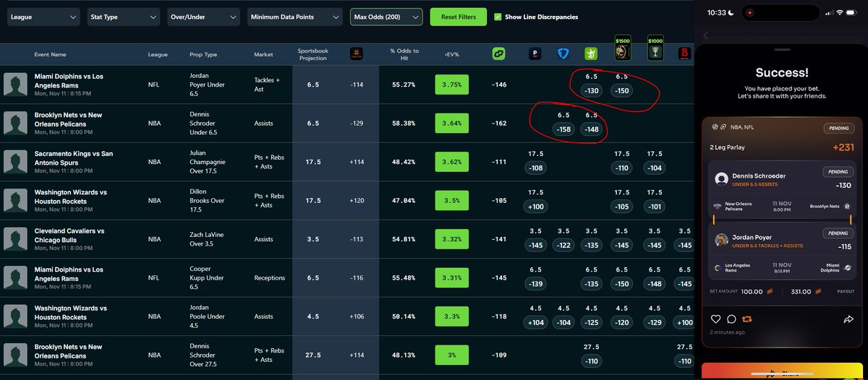868x380 pixels.
Task: Click the -108 odds pill in Julian Champagnie row
Action: 535,168
